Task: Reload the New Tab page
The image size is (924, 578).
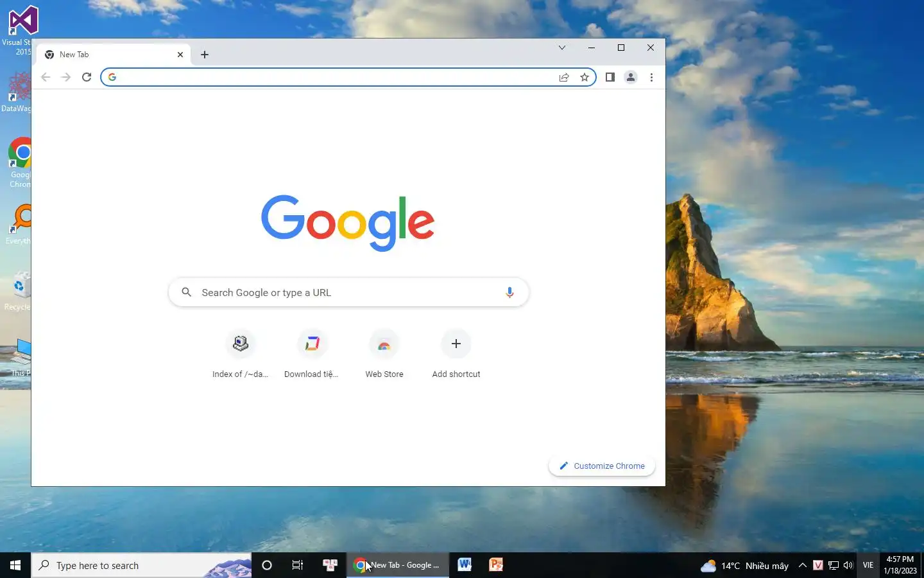Action: tap(87, 77)
